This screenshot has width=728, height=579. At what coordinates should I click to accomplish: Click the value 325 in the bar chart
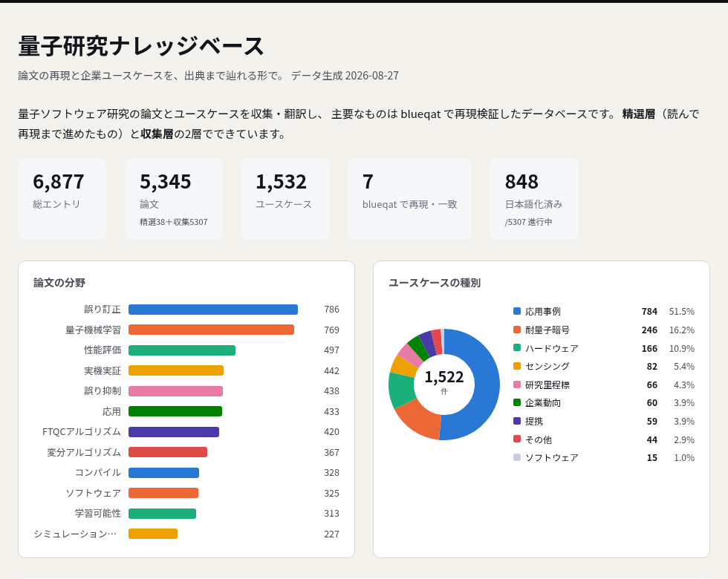coord(331,493)
